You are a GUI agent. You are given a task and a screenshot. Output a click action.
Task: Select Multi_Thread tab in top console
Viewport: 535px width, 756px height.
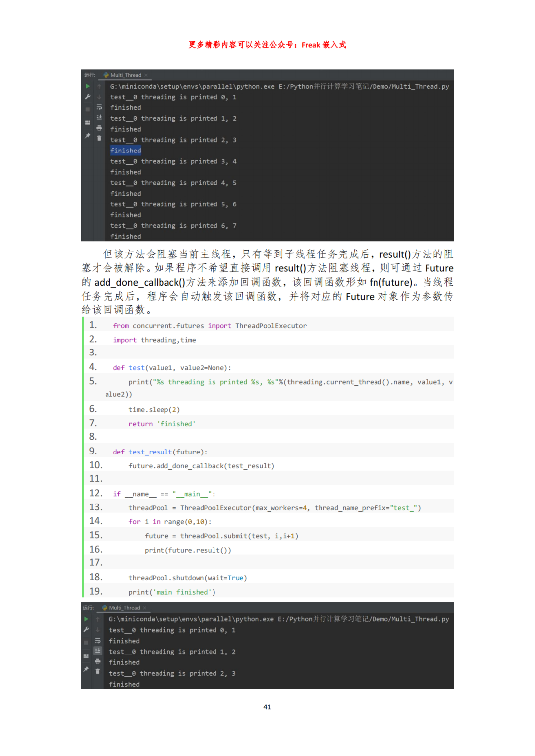tap(125, 75)
